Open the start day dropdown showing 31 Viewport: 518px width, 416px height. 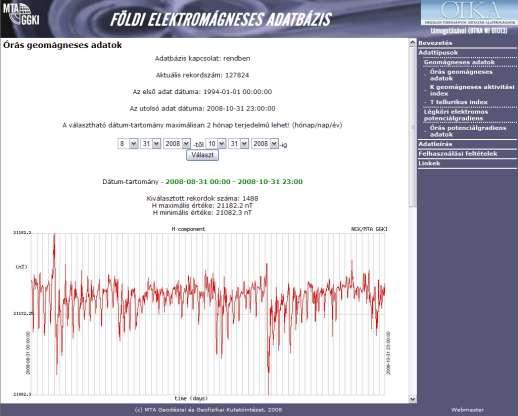click(151, 144)
